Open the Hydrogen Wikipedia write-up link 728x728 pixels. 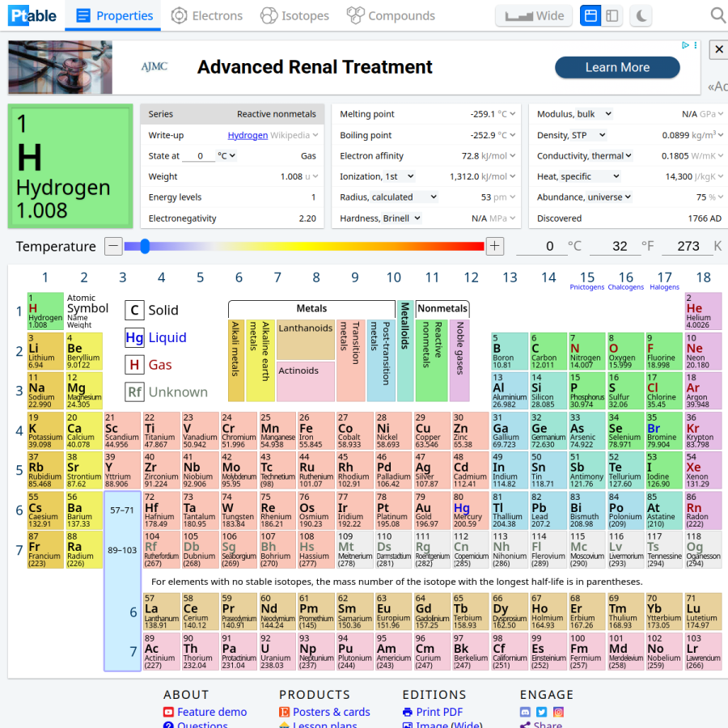[x=248, y=135]
